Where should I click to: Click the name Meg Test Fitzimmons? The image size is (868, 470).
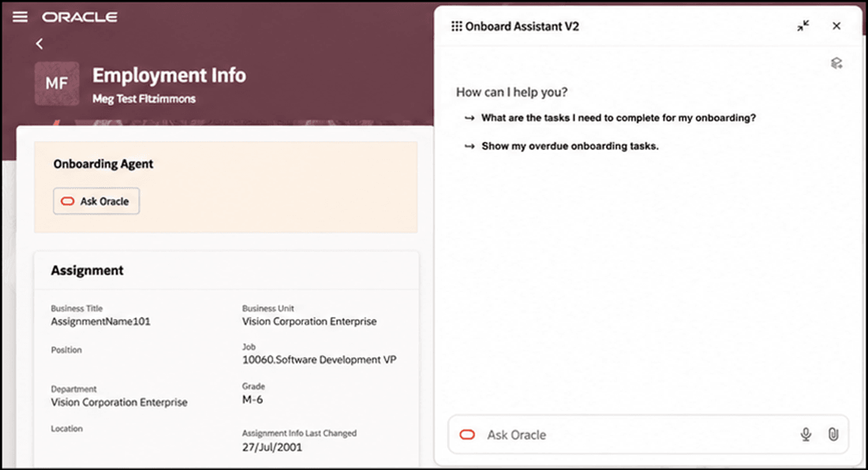[x=144, y=99]
